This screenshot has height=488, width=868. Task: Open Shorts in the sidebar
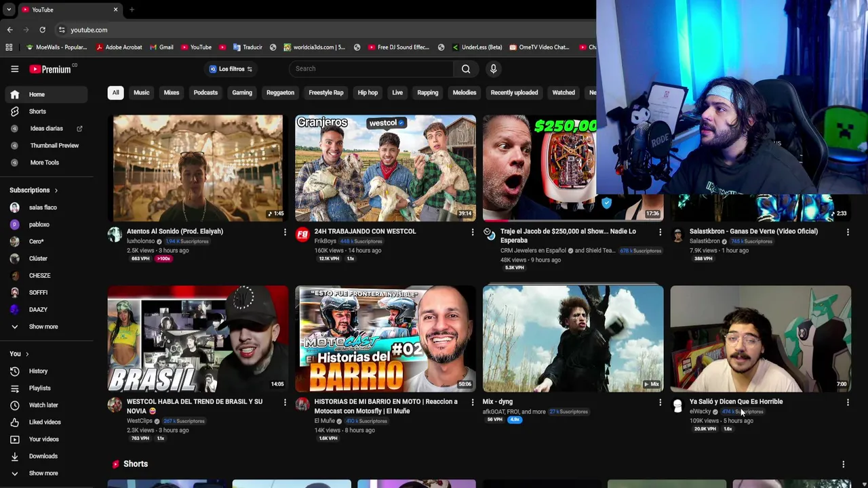coord(45,111)
